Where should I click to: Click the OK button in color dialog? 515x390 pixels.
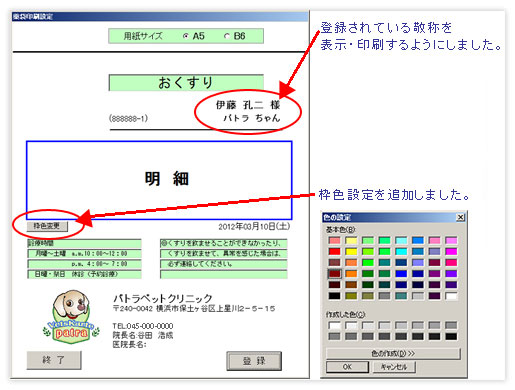pyautogui.click(x=347, y=367)
